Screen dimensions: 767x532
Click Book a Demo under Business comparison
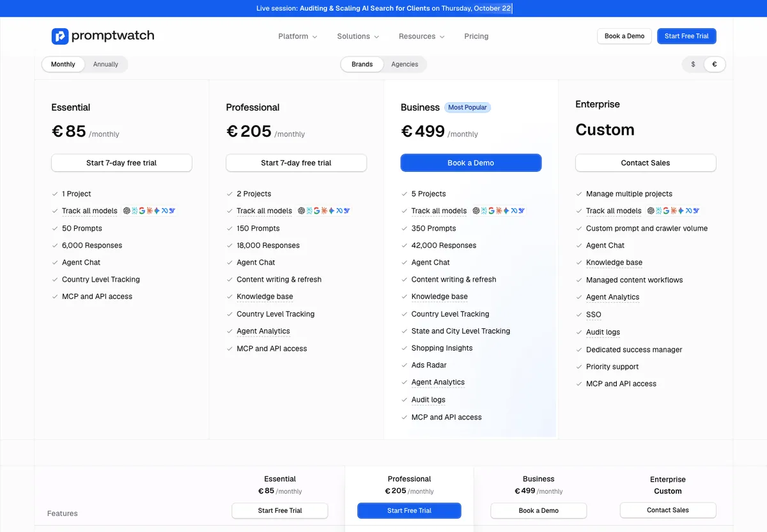click(539, 510)
